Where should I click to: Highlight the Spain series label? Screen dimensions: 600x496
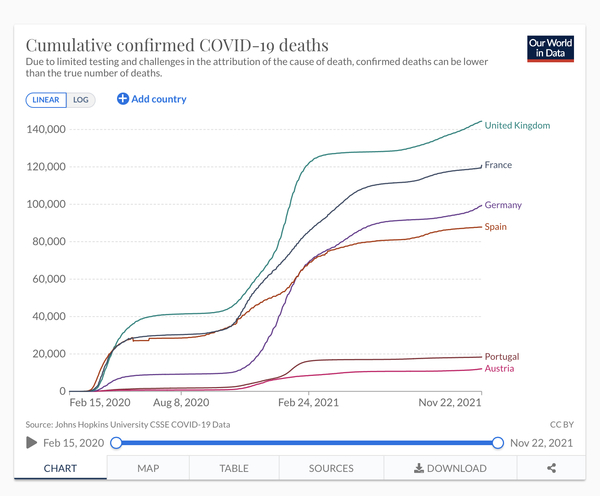[496, 227]
